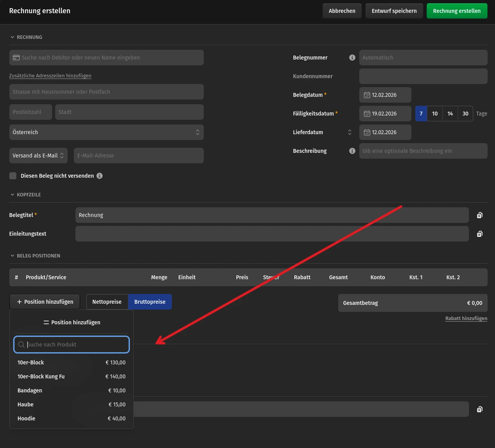Click the info icon beside Beschreibung

click(x=352, y=151)
